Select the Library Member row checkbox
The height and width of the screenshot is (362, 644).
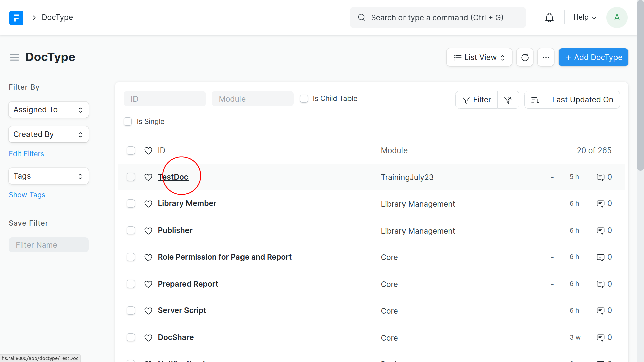point(131,204)
